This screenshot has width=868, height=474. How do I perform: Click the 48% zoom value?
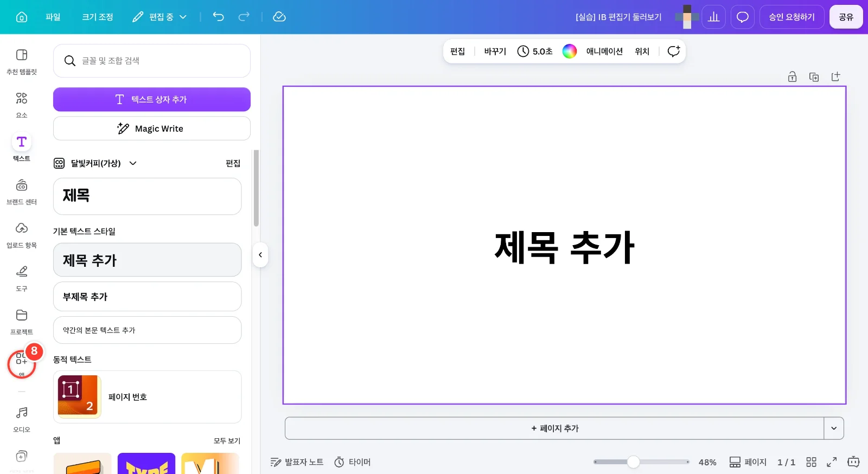(707, 462)
